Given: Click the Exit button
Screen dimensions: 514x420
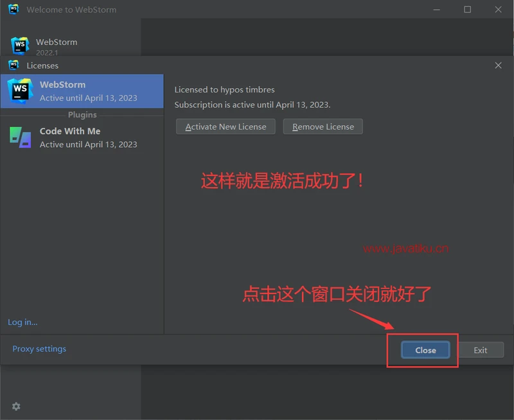Looking at the screenshot, I should coord(481,350).
